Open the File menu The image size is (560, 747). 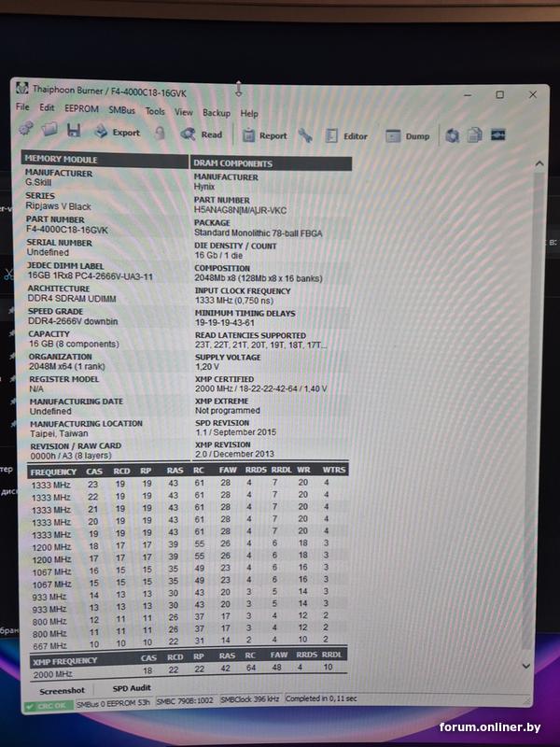click(x=22, y=106)
